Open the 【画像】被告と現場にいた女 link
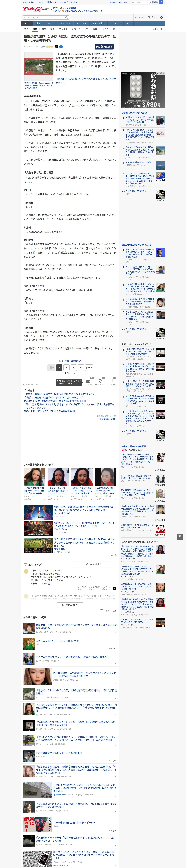The width and height of the screenshot is (186, 868). coord(86,81)
